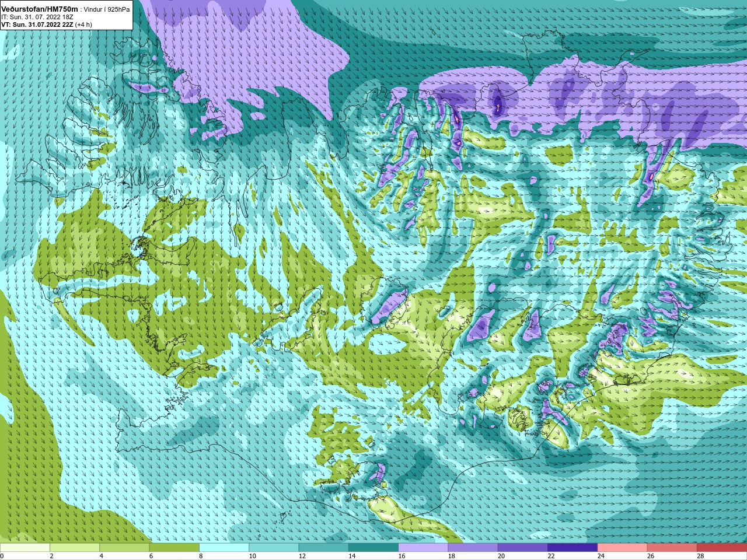This screenshot has width=747, height=560.
Task: Click the legend value label '14'
Action: [x=352, y=556]
